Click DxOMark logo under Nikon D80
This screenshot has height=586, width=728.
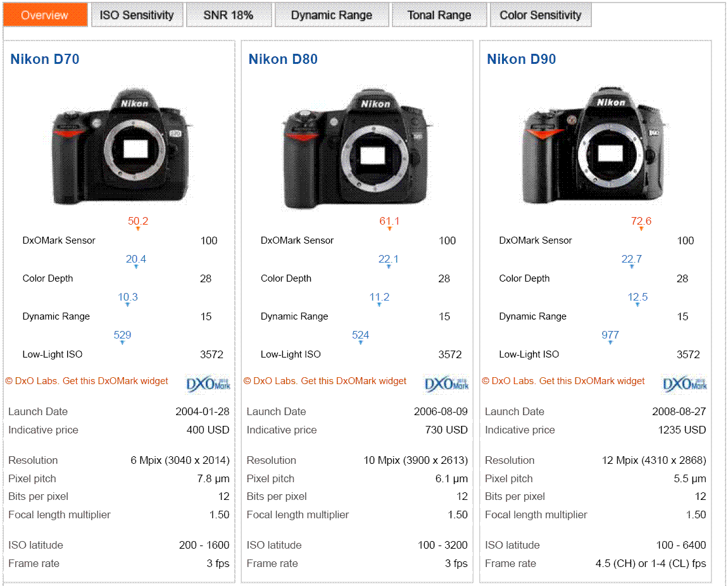tap(446, 383)
